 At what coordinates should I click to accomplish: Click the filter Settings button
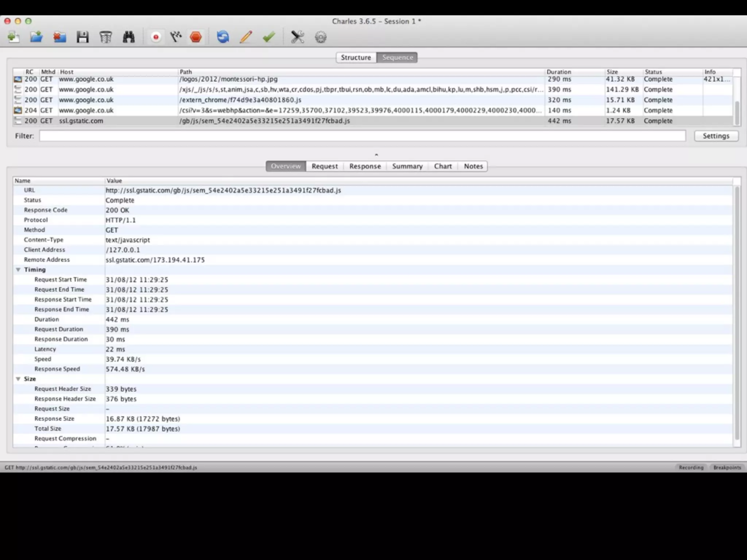click(716, 136)
